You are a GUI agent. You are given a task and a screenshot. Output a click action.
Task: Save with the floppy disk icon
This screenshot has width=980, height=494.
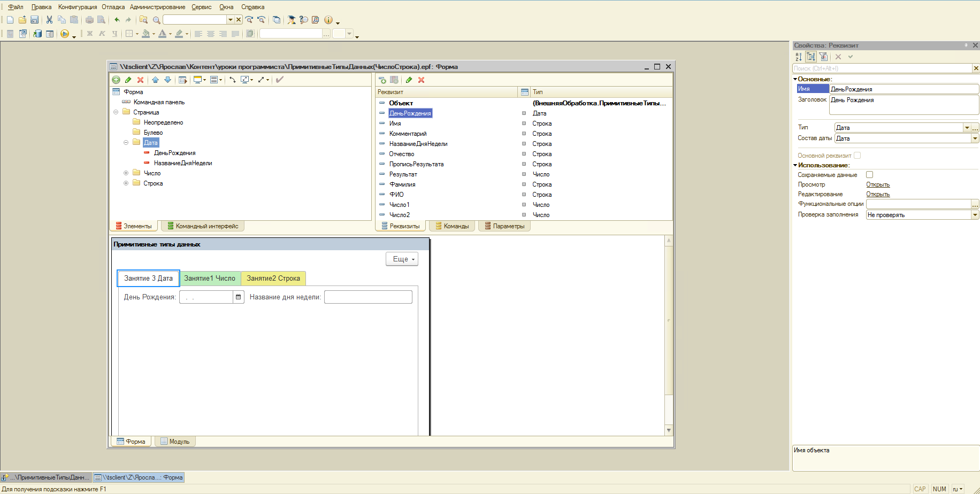[x=34, y=20]
